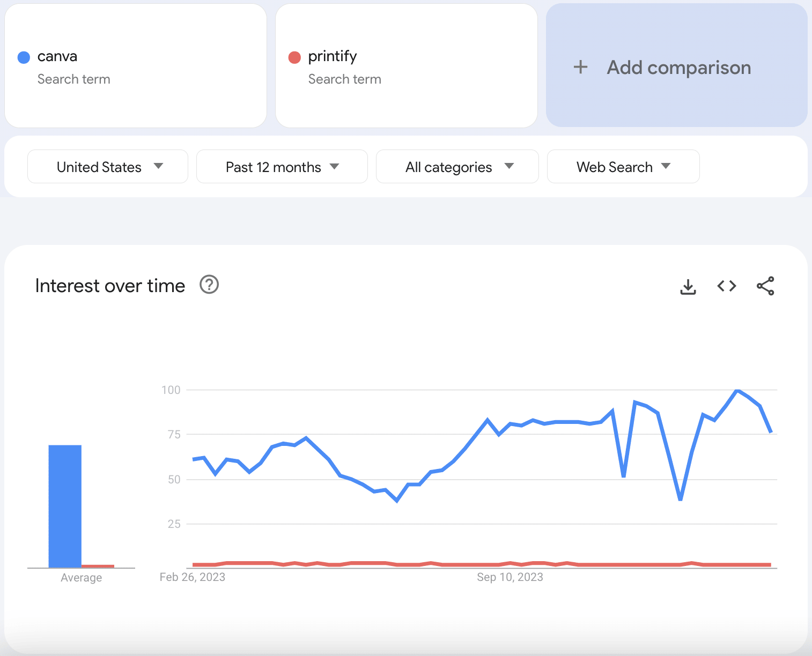The width and height of the screenshot is (812, 656).
Task: Click the 25 y-axis value
Action: [174, 524]
